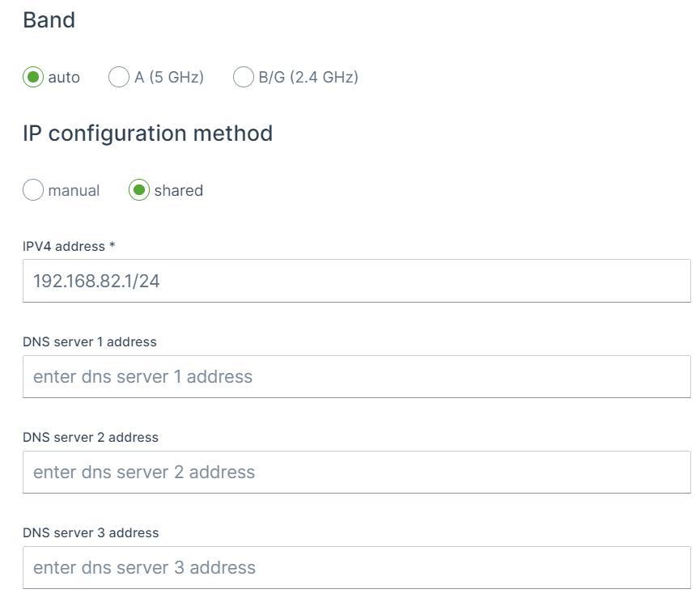Click the "IP configuration method" heading
Image resolution: width=700 pixels, height=602 pixels.
coord(147,134)
